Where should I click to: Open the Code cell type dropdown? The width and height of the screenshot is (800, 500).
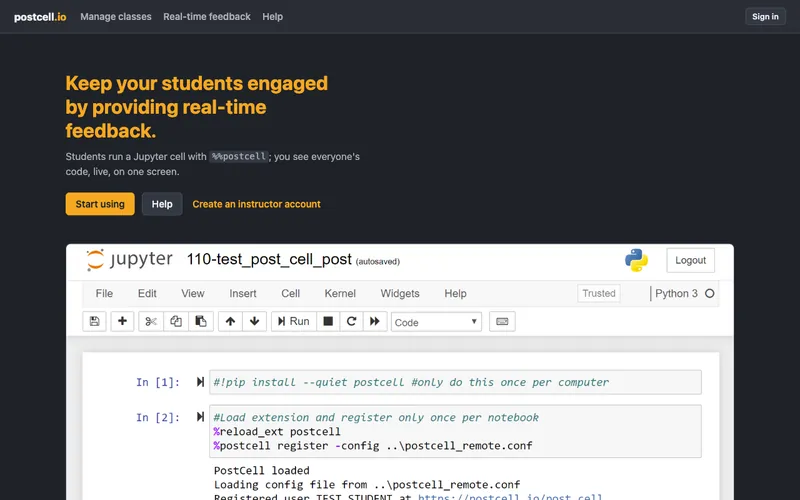pyautogui.click(x=436, y=322)
